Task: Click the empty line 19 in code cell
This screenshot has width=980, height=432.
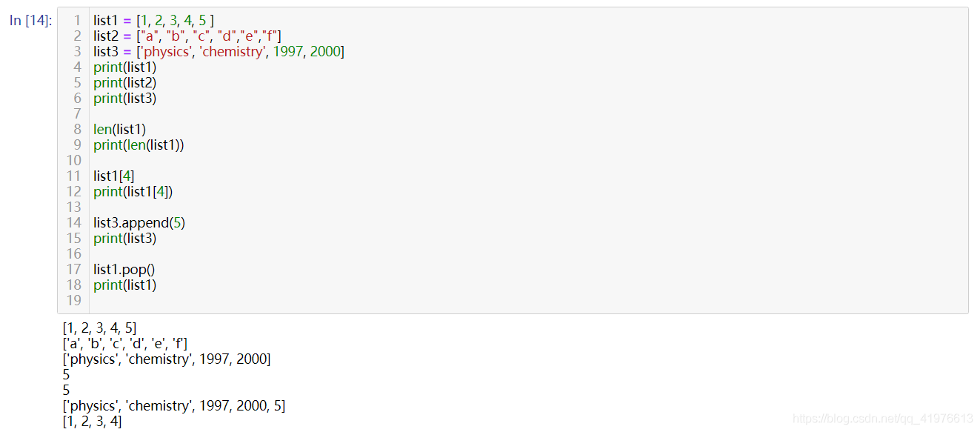Action: click(x=528, y=301)
